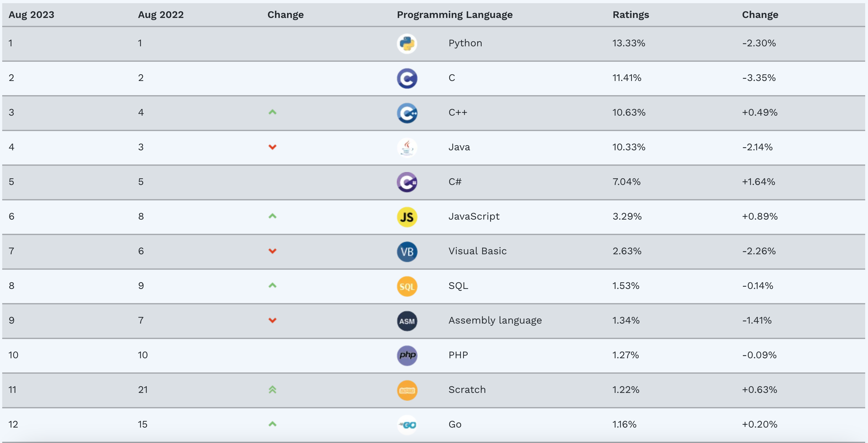868x443 pixels.
Task: Click the dark ASM assembly icon
Action: click(x=407, y=321)
